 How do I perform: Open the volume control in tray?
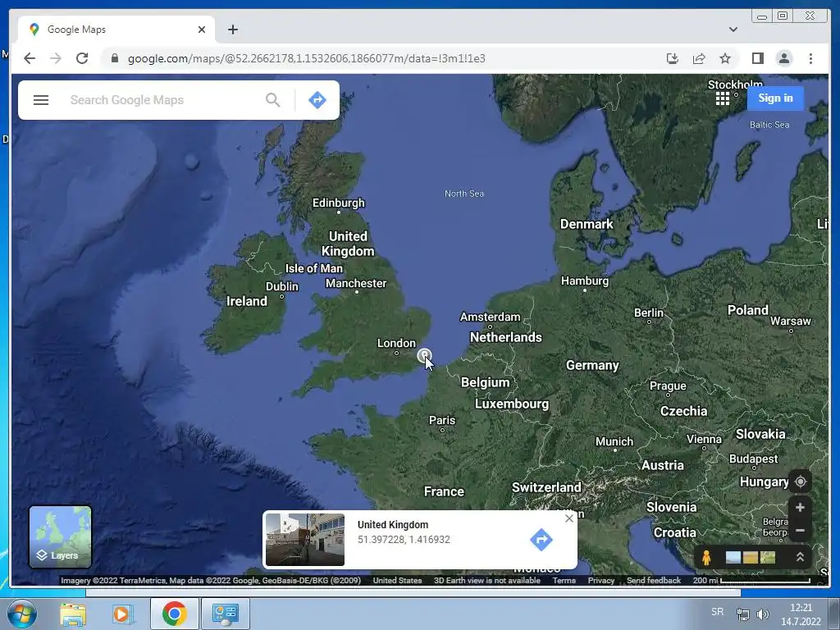pos(762,614)
